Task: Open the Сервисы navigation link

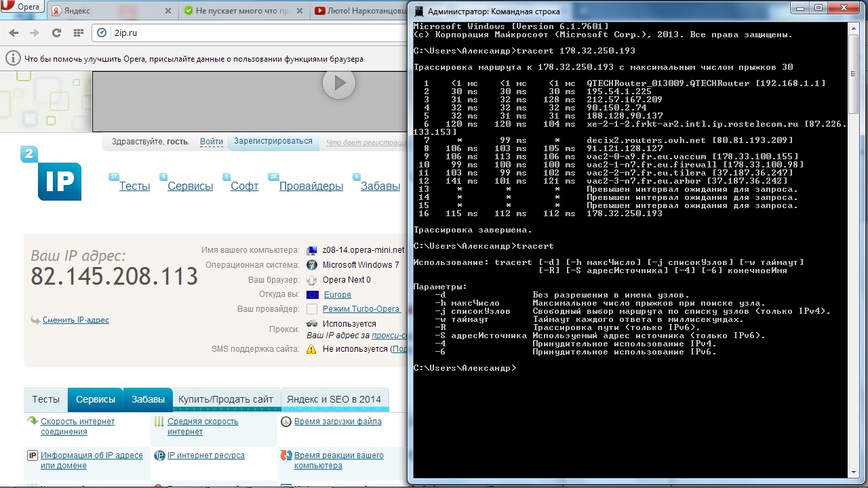Action: click(191, 186)
